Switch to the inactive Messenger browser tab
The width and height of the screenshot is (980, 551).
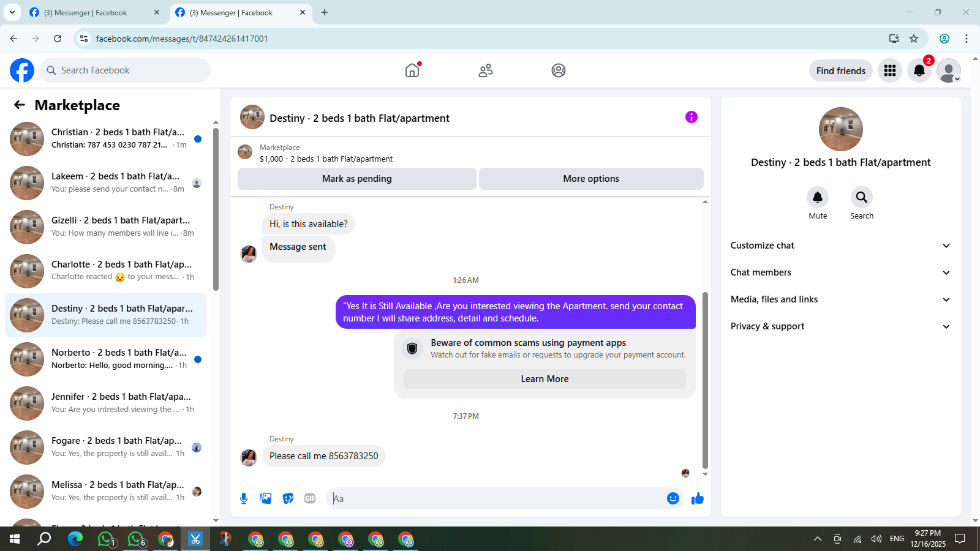point(94,12)
